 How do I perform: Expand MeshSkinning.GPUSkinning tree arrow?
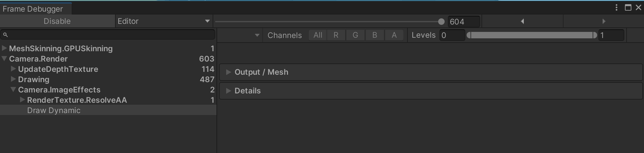tap(4, 48)
